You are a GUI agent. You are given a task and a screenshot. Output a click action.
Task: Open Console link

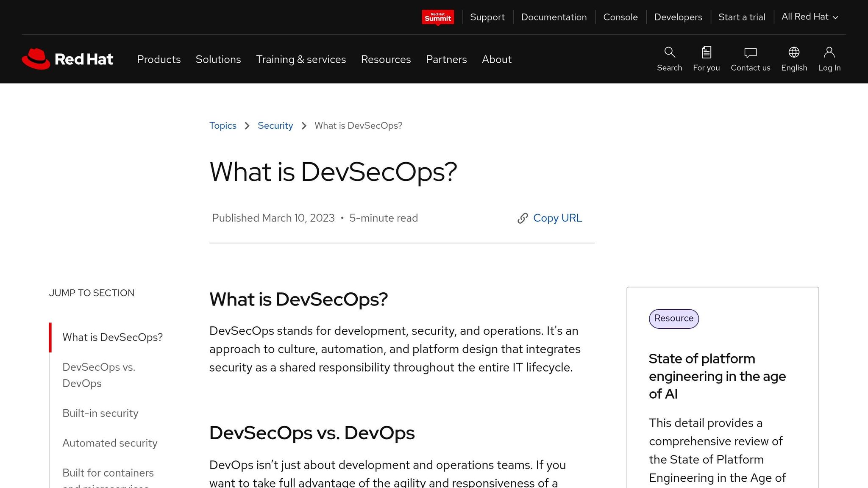620,17
